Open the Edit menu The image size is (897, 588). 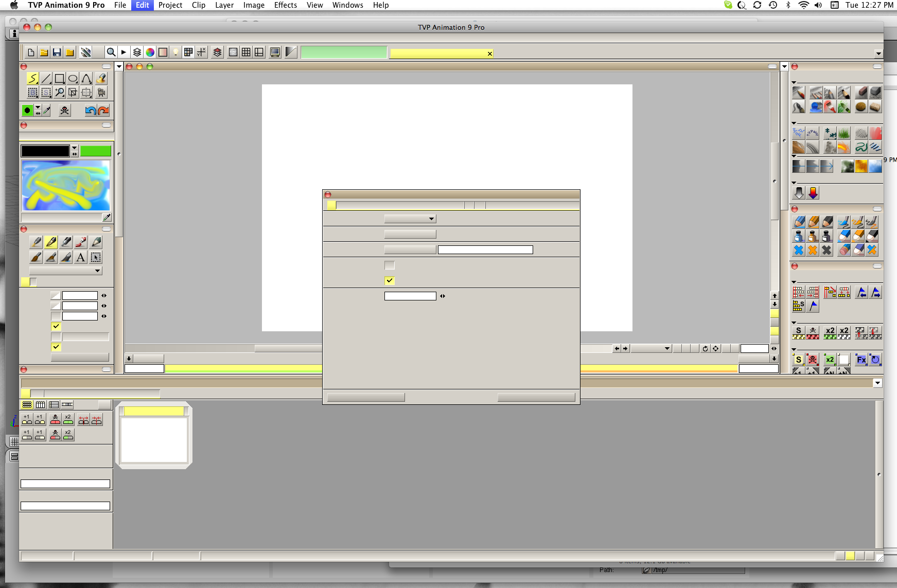click(x=143, y=5)
